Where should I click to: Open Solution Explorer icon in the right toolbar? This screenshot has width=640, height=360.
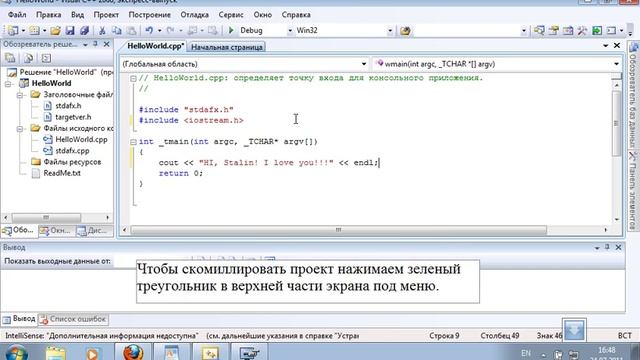539,31
